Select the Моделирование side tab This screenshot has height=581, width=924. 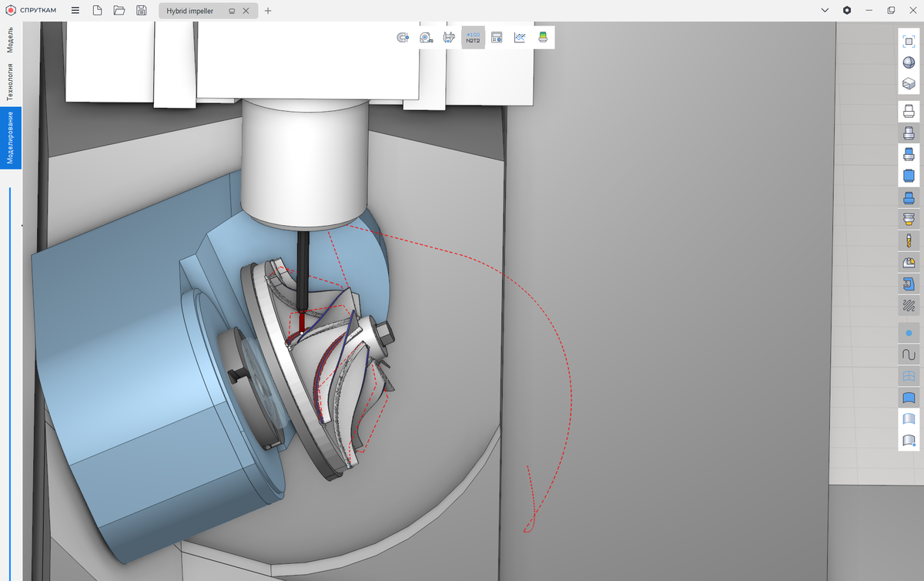pyautogui.click(x=11, y=138)
